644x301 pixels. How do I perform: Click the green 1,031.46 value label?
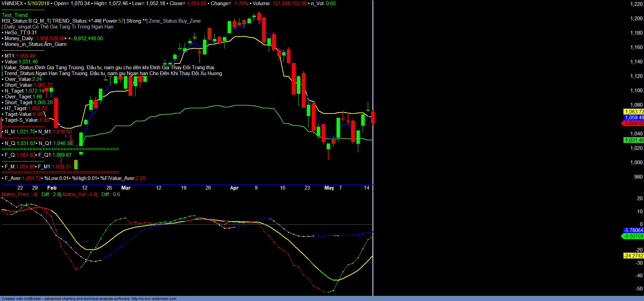pyautogui.click(x=634, y=140)
